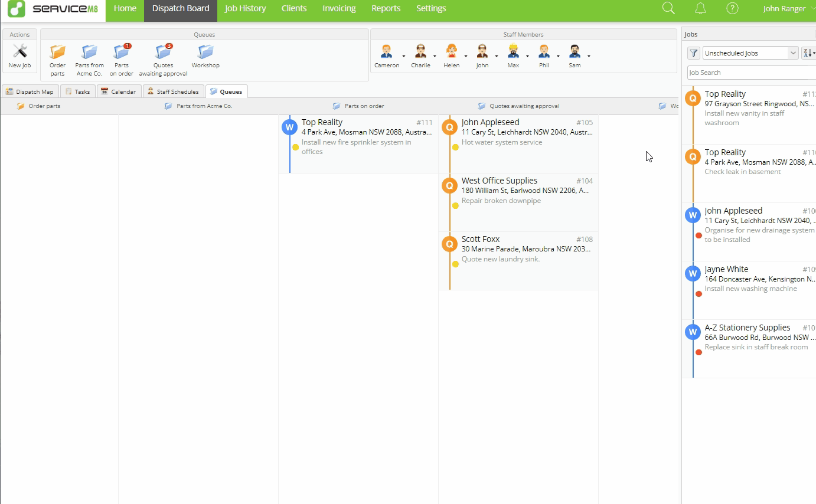Click the yellow status dot on job #111

tap(295, 148)
